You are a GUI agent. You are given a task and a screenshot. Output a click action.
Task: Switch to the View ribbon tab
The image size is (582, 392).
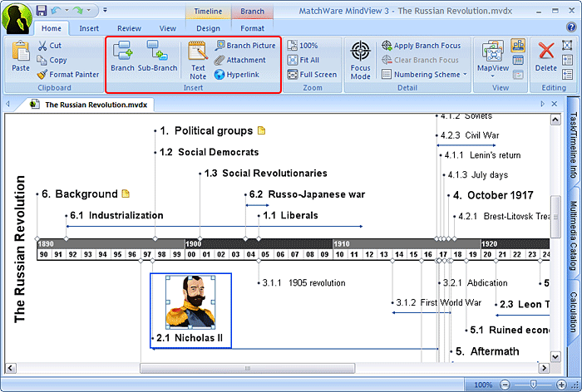click(x=167, y=28)
